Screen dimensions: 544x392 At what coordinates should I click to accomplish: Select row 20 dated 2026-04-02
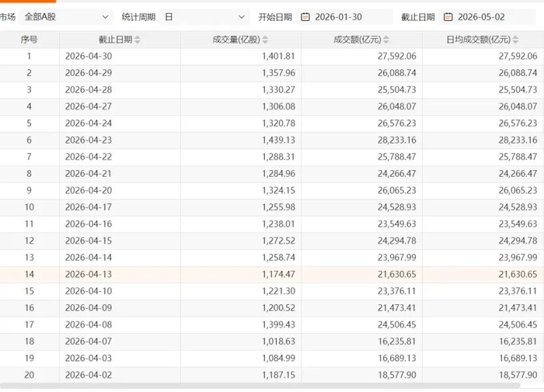click(272, 375)
